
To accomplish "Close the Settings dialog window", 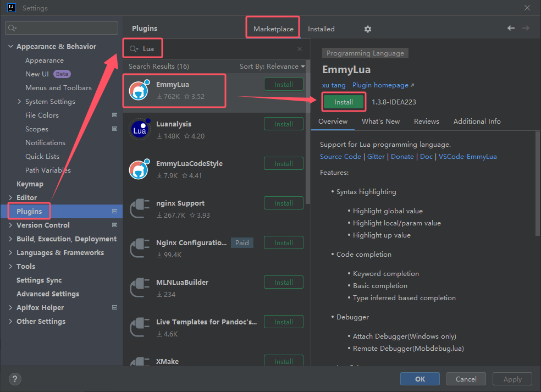I will [527, 8].
